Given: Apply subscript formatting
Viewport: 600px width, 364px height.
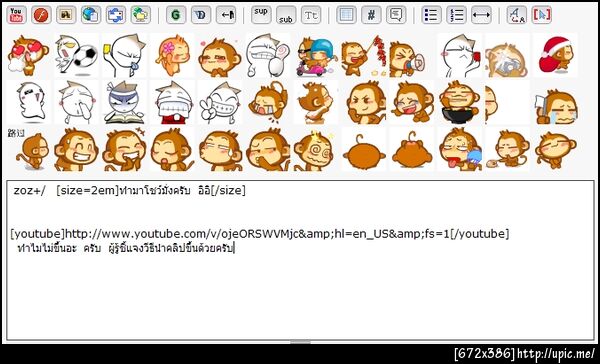Looking at the screenshot, I should click(x=286, y=15).
